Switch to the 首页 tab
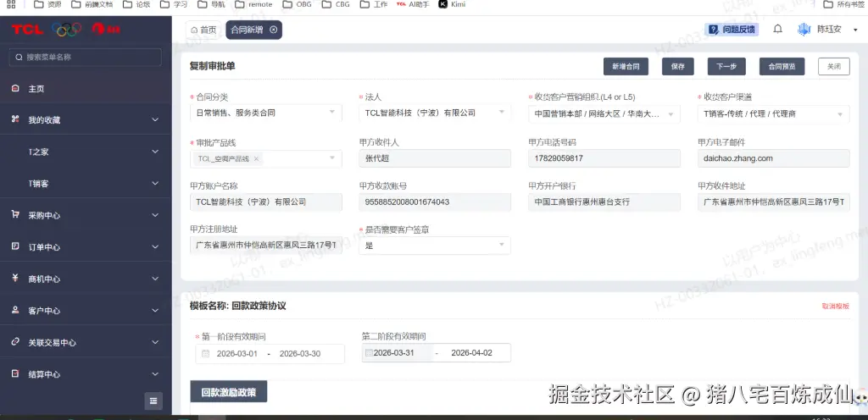The height and width of the screenshot is (420, 868). [x=203, y=30]
